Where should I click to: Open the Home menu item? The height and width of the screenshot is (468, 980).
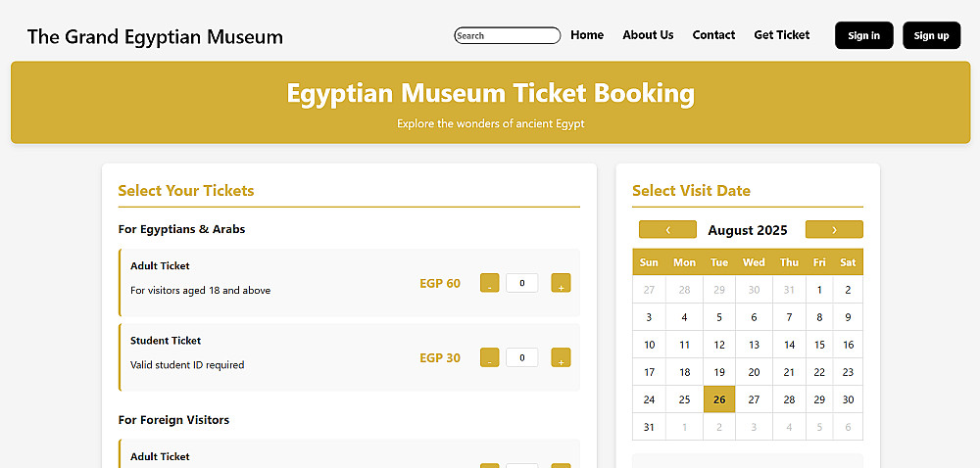587,35
